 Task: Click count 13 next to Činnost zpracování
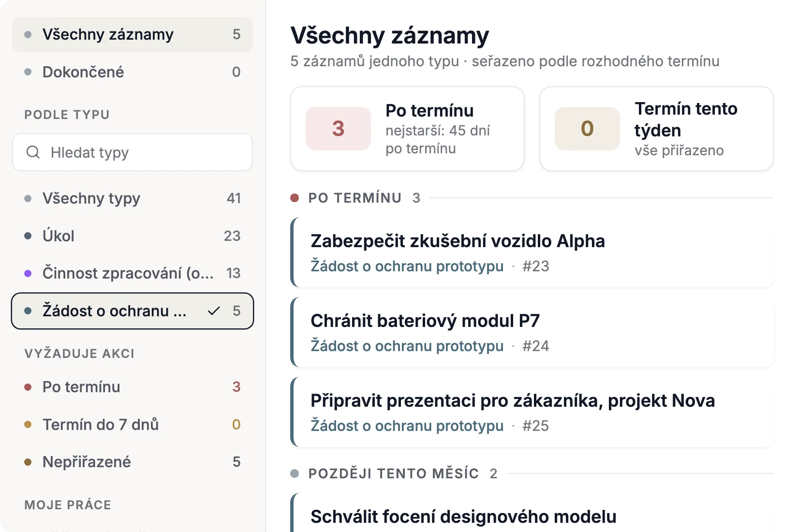[x=233, y=273]
